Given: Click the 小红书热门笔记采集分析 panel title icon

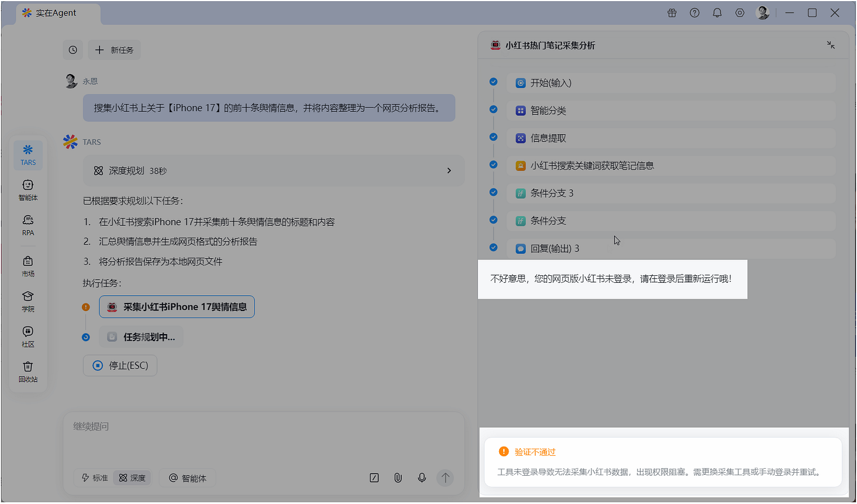Looking at the screenshot, I should [x=496, y=45].
